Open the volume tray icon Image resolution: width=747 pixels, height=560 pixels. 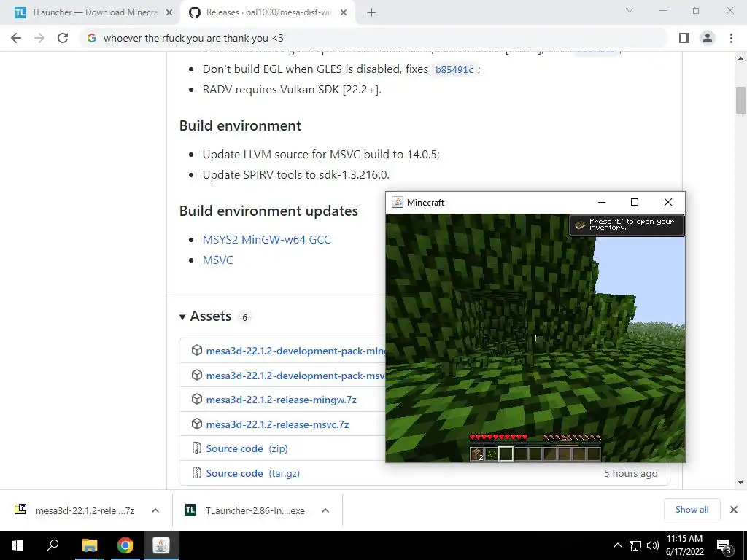point(653,545)
